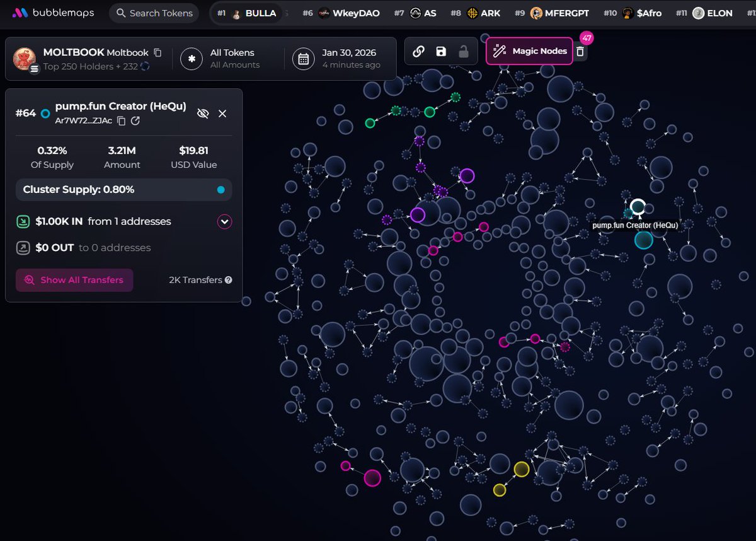
Task: Click the asterisk All Tokens icon
Action: tap(191, 59)
